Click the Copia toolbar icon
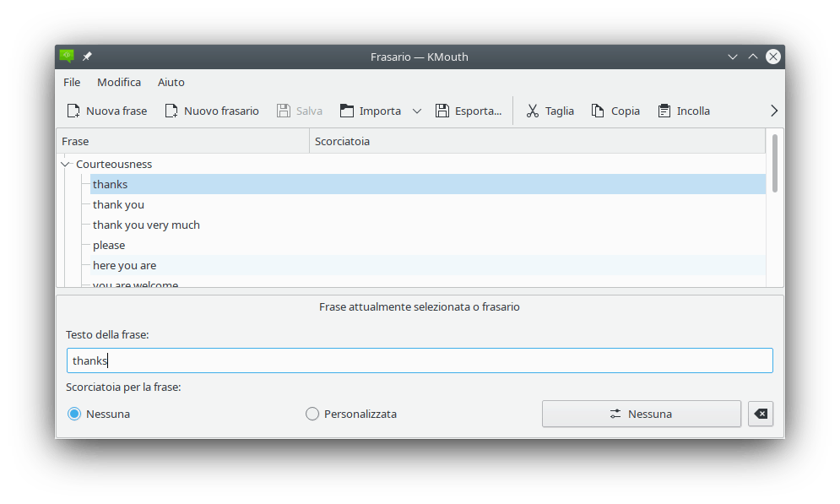Image resolution: width=840 pixels, height=504 pixels. pyautogui.click(x=599, y=111)
